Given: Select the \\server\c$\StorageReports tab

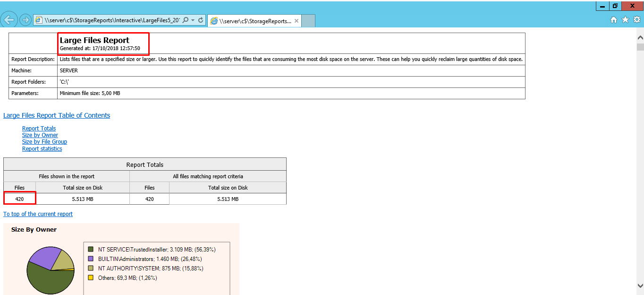Looking at the screenshot, I should pos(254,21).
